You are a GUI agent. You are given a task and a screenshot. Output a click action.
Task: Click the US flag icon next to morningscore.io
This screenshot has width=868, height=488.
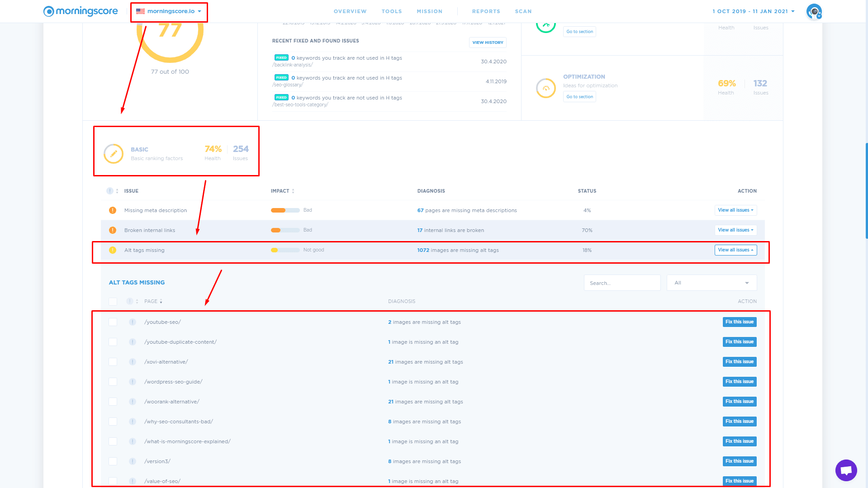(x=141, y=11)
